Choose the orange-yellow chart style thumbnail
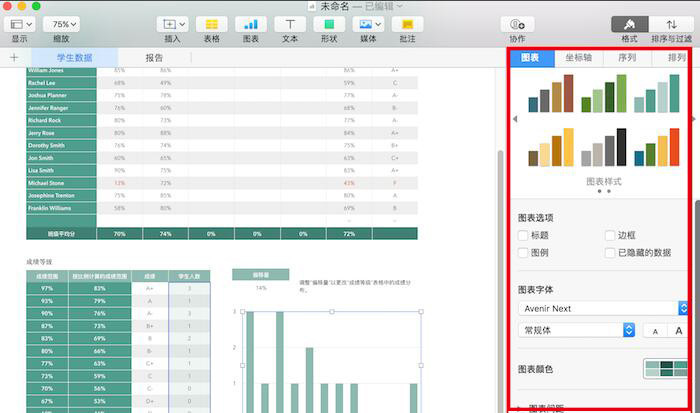 (x=551, y=147)
